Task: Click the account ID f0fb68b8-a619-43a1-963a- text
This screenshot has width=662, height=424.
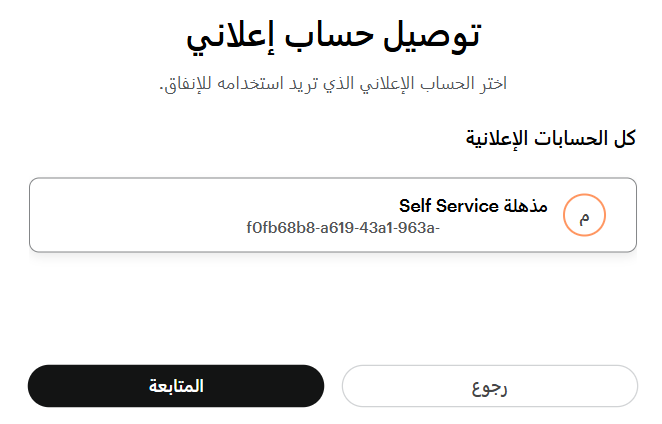Action: tap(343, 228)
